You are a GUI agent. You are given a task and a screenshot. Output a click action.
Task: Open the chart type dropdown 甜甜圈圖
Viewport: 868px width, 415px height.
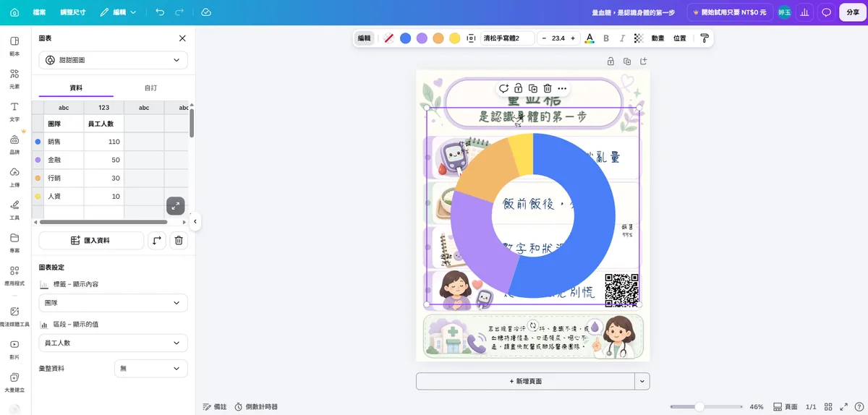click(113, 60)
